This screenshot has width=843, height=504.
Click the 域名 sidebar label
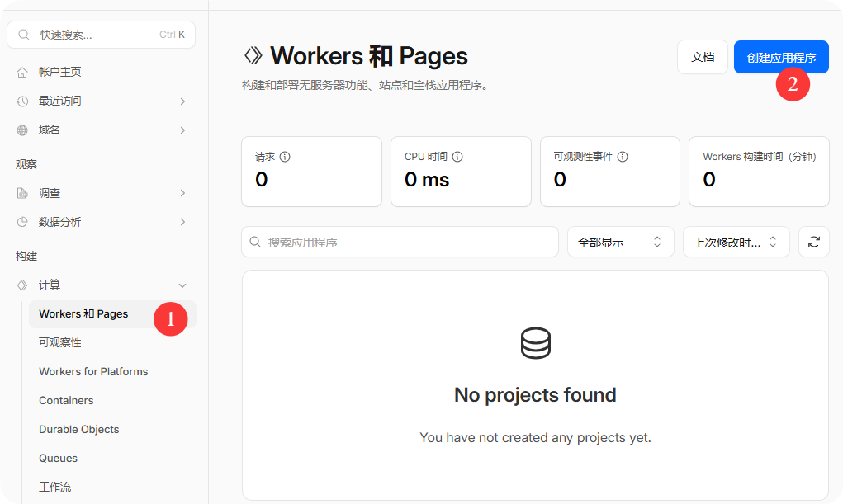pos(49,130)
